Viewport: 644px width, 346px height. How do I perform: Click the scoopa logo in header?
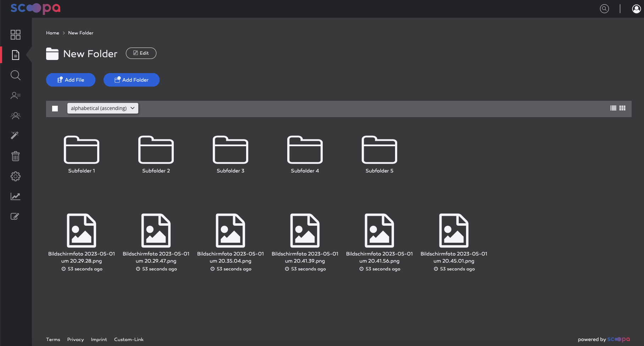coord(35,9)
